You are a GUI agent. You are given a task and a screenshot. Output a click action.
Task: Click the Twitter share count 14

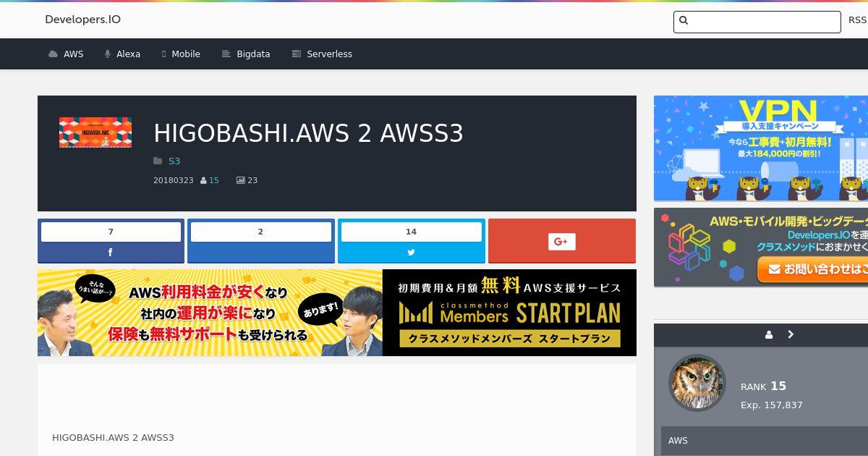(x=412, y=232)
